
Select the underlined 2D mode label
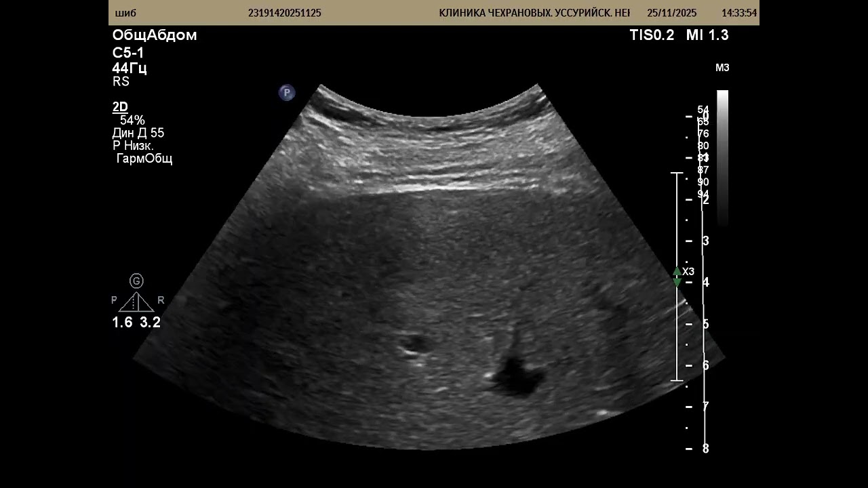click(120, 106)
